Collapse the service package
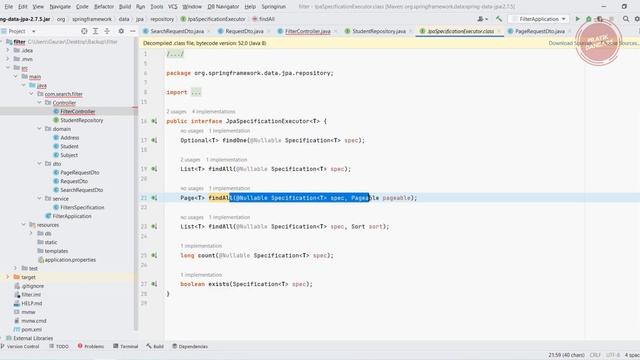The image size is (640, 360). click(x=39, y=199)
